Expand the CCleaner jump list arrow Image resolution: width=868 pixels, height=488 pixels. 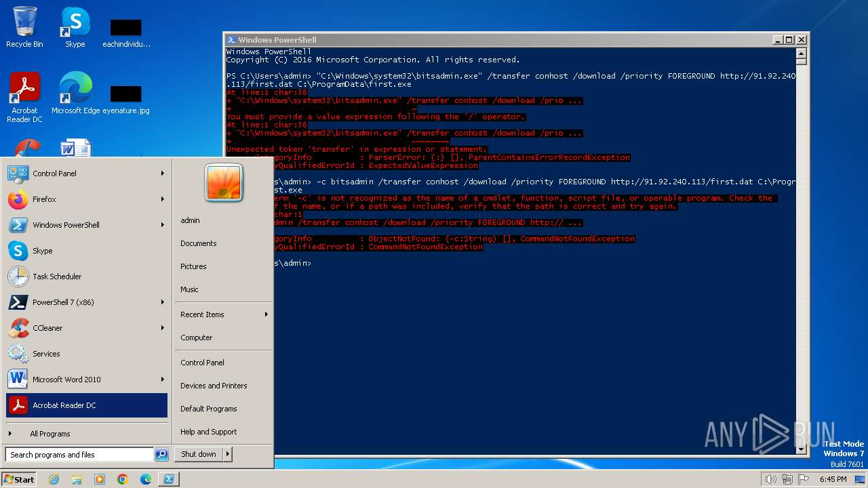coord(163,328)
